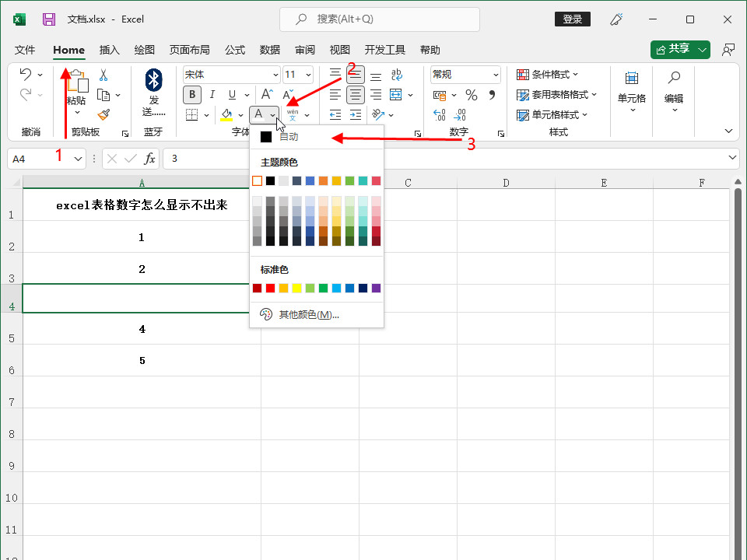Open the font name 宋体 dropdown
Viewport: 747px width, 560px height.
coord(275,75)
